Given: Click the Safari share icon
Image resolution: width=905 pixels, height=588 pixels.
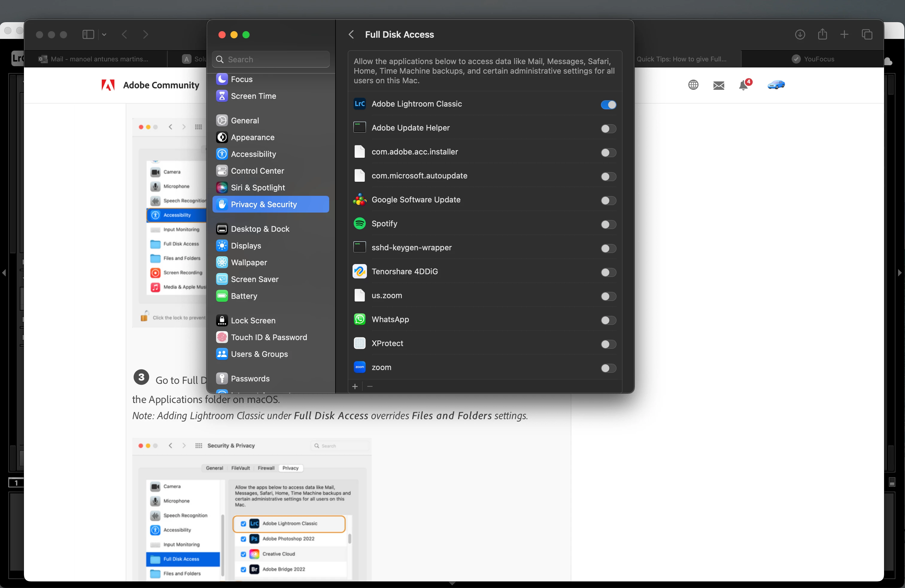Looking at the screenshot, I should [x=822, y=35].
